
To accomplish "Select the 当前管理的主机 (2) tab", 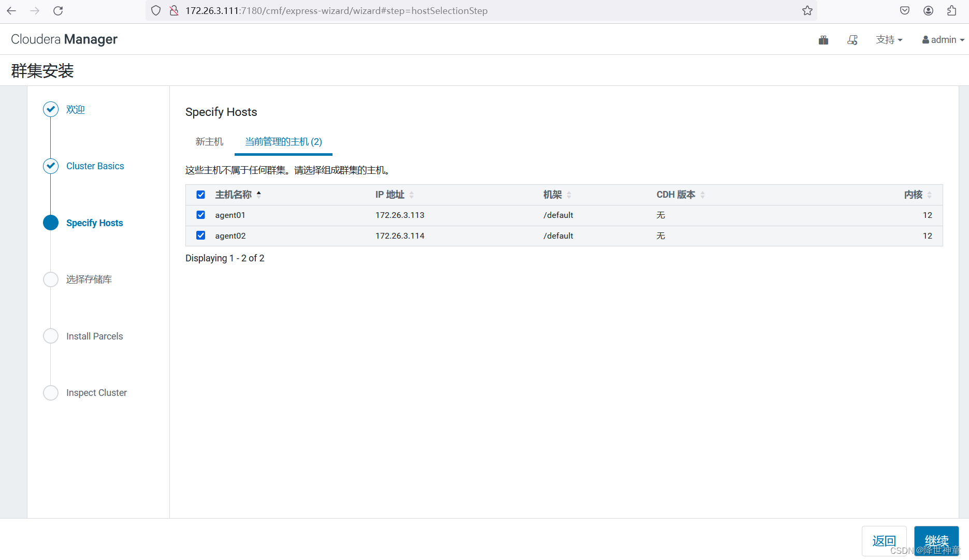I will pos(283,141).
